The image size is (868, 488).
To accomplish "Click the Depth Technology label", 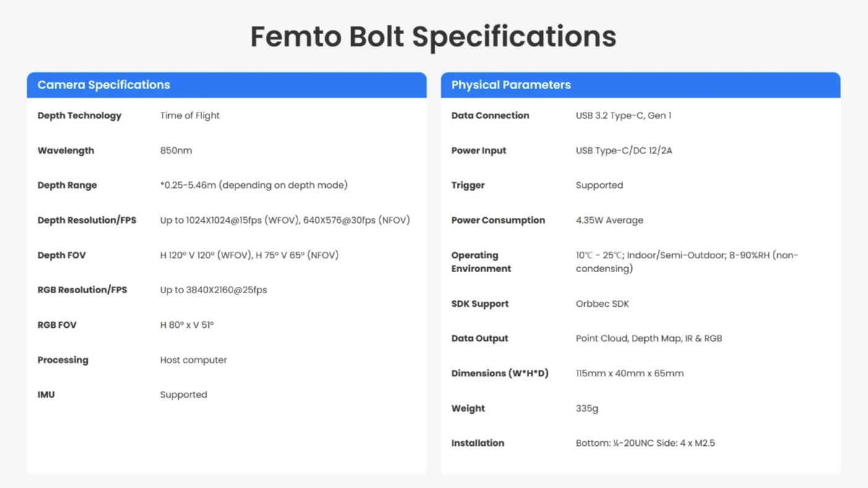I will click(x=79, y=116).
